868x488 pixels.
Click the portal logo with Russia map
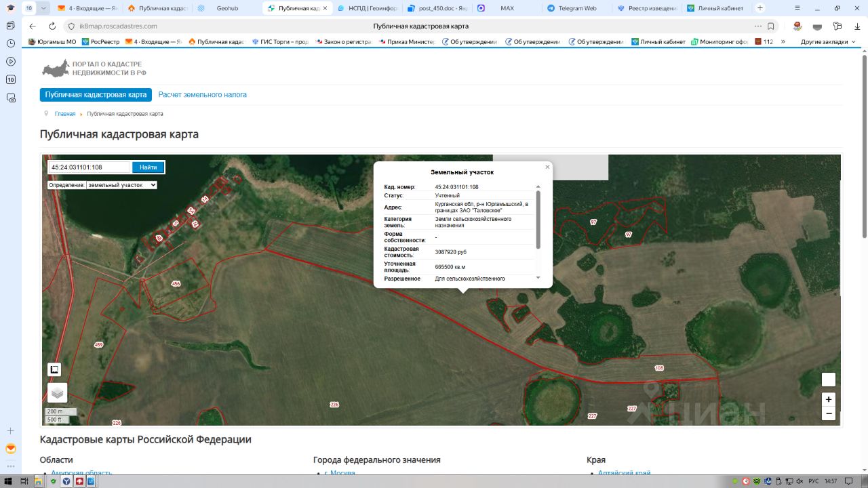click(x=94, y=68)
